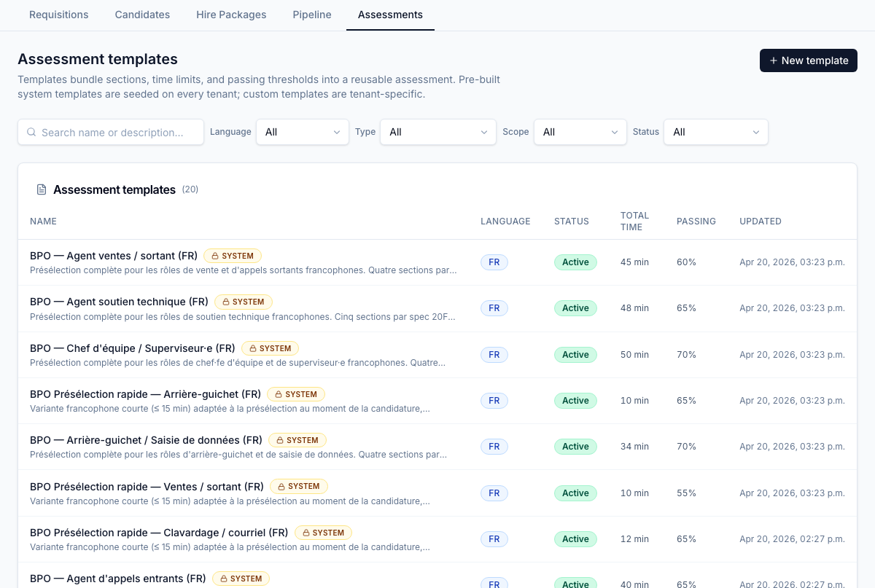This screenshot has height=588, width=875.
Task: Select the Assessments tab
Action: (x=390, y=15)
